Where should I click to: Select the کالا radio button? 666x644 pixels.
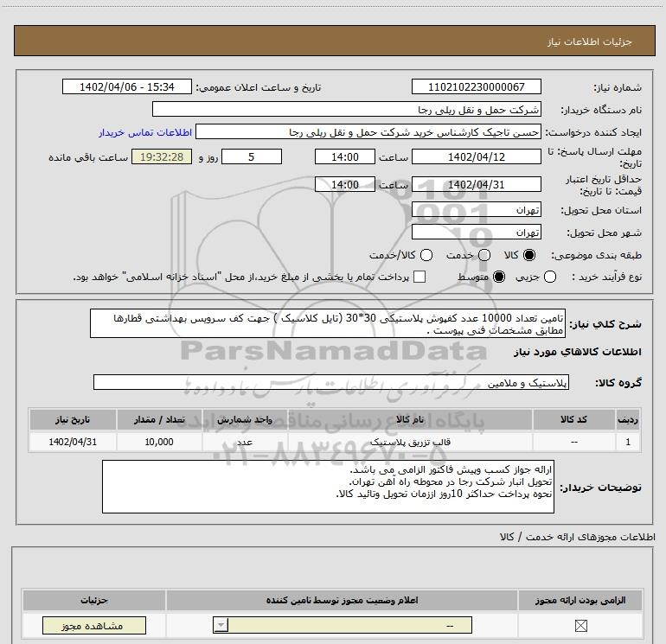pos(528,255)
